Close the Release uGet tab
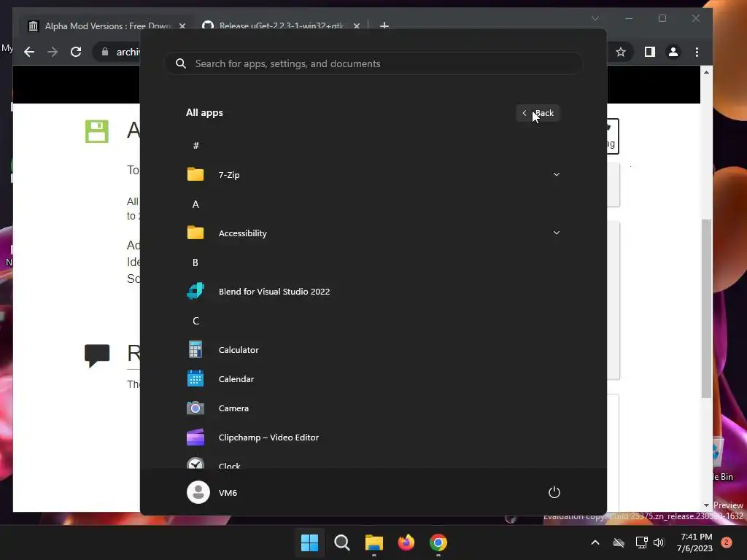The width and height of the screenshot is (747, 560). (x=356, y=26)
